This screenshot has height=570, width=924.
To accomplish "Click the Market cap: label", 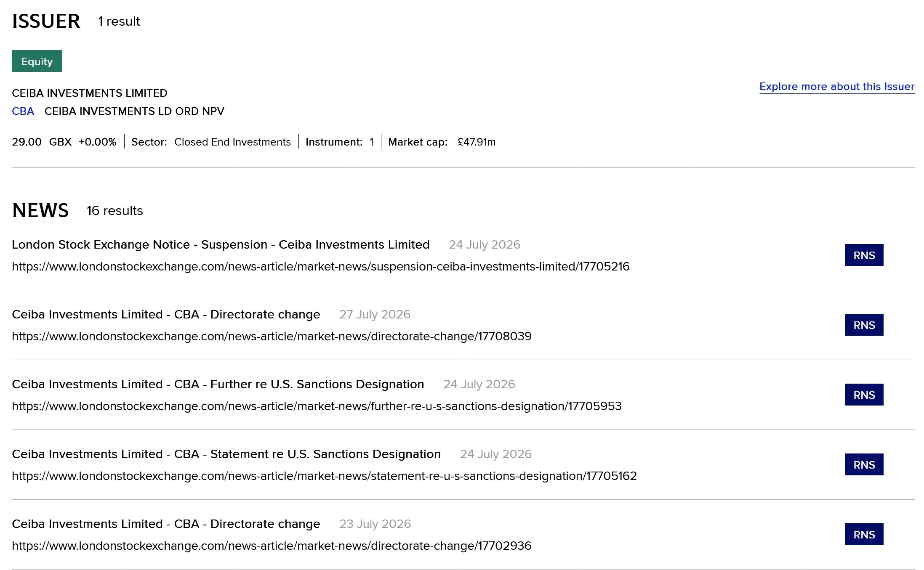I will (418, 142).
